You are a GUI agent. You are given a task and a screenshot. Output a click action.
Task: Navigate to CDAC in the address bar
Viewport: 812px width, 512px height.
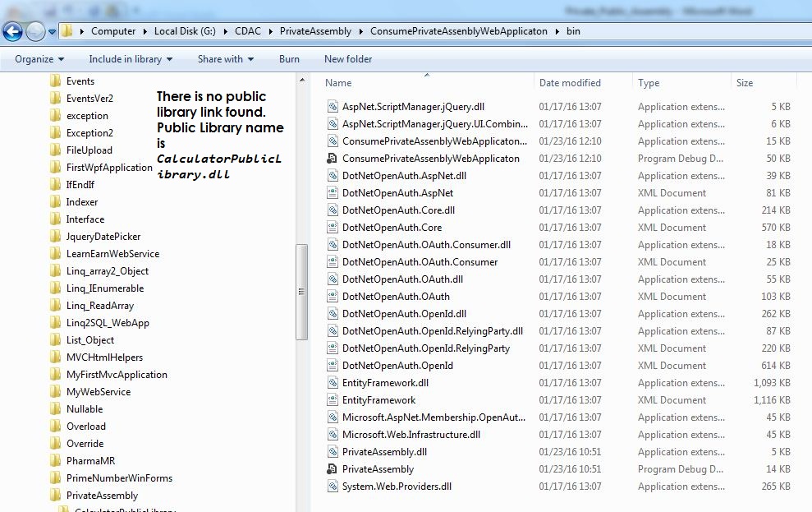(x=248, y=31)
